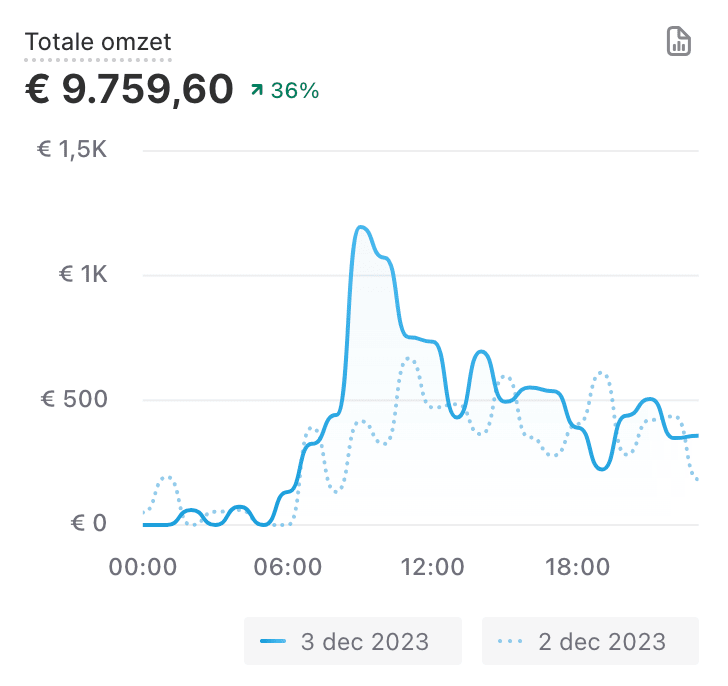The height and width of the screenshot is (686, 728).
Task: Click the highest peak of the solid line
Action: point(360,228)
